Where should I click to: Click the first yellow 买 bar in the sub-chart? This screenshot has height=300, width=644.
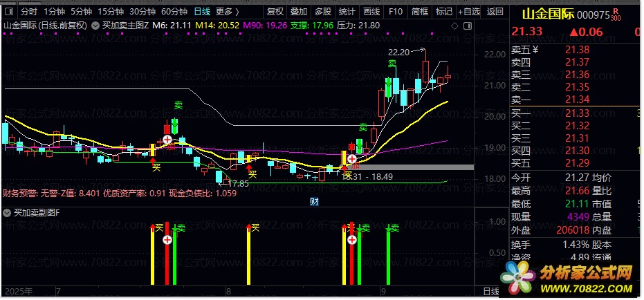click(152, 254)
